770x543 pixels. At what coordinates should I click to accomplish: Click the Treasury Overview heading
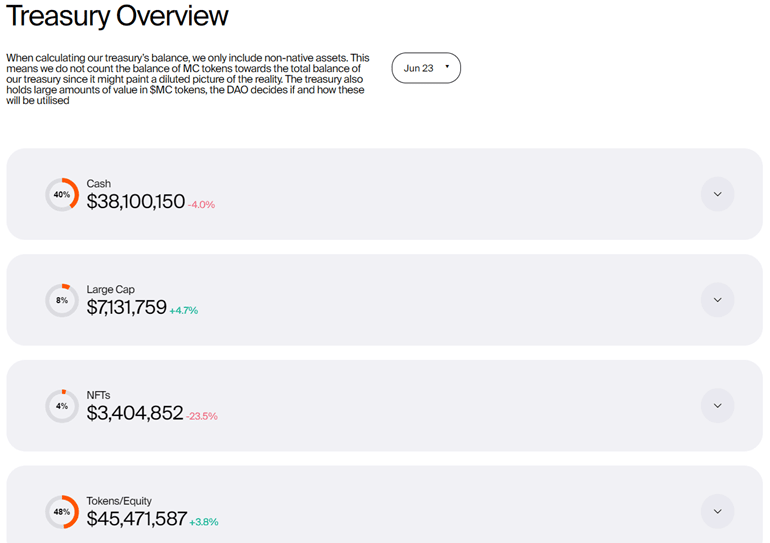click(x=118, y=16)
